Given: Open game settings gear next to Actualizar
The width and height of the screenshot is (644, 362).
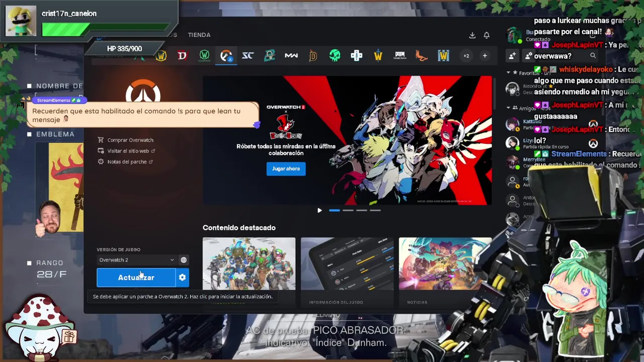Looking at the screenshot, I should coord(182,278).
